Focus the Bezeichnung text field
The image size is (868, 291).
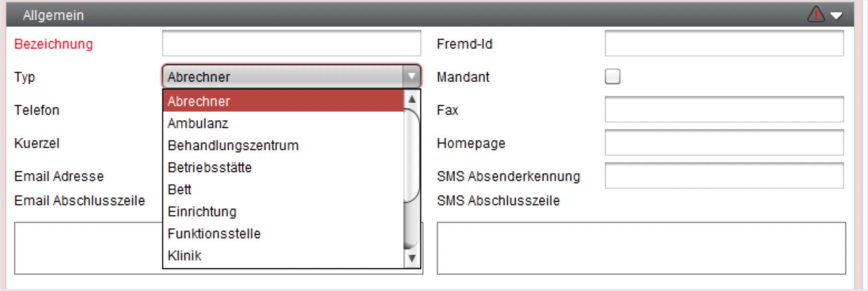(x=292, y=43)
